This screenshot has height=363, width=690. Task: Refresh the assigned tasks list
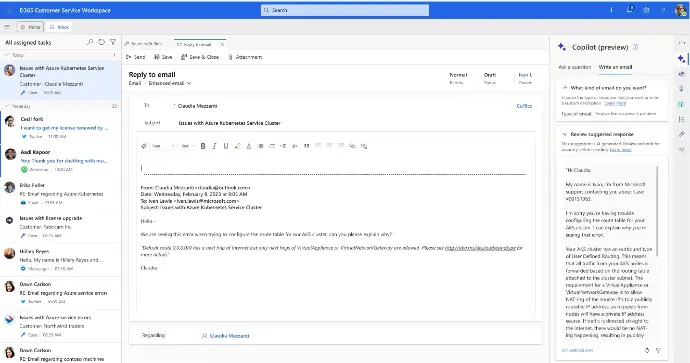(x=102, y=42)
